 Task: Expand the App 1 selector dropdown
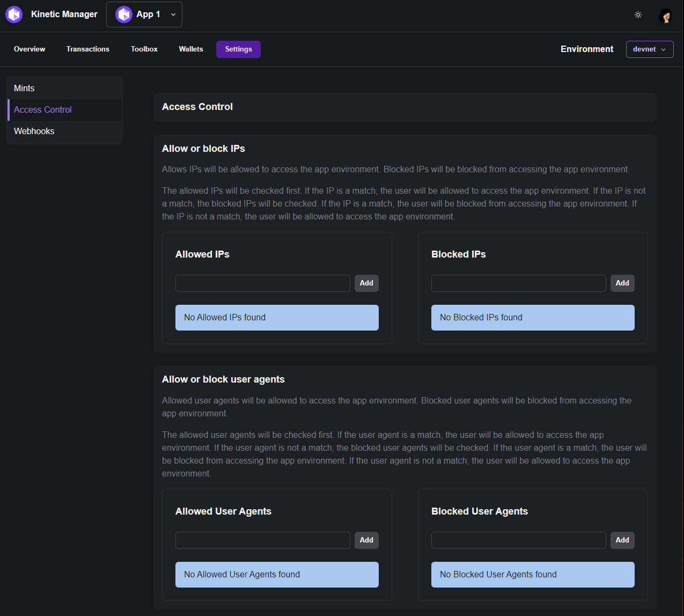click(173, 14)
